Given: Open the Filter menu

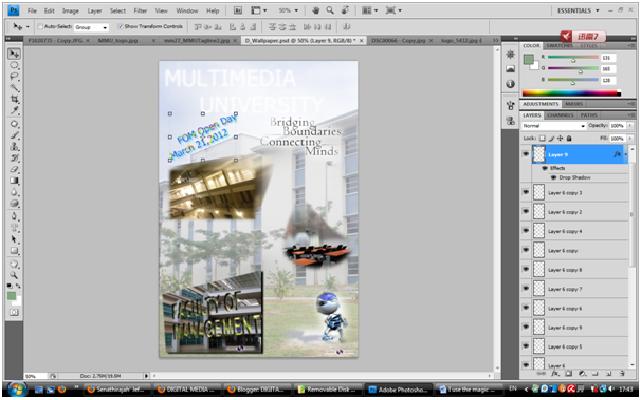Looking at the screenshot, I should click(x=140, y=11).
